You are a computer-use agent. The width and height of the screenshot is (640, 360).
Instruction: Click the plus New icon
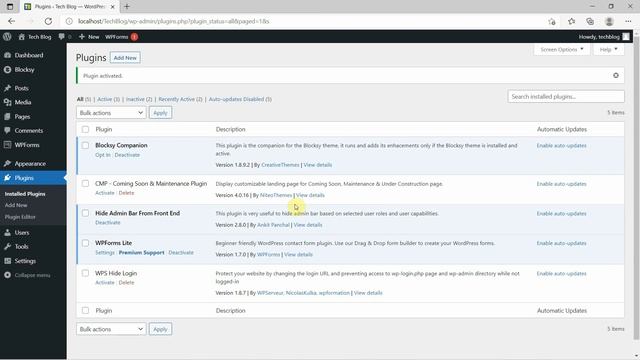(x=82, y=37)
